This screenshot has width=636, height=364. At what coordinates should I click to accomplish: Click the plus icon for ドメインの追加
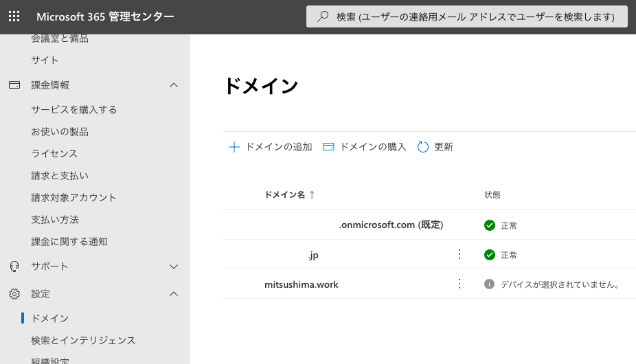(x=234, y=147)
